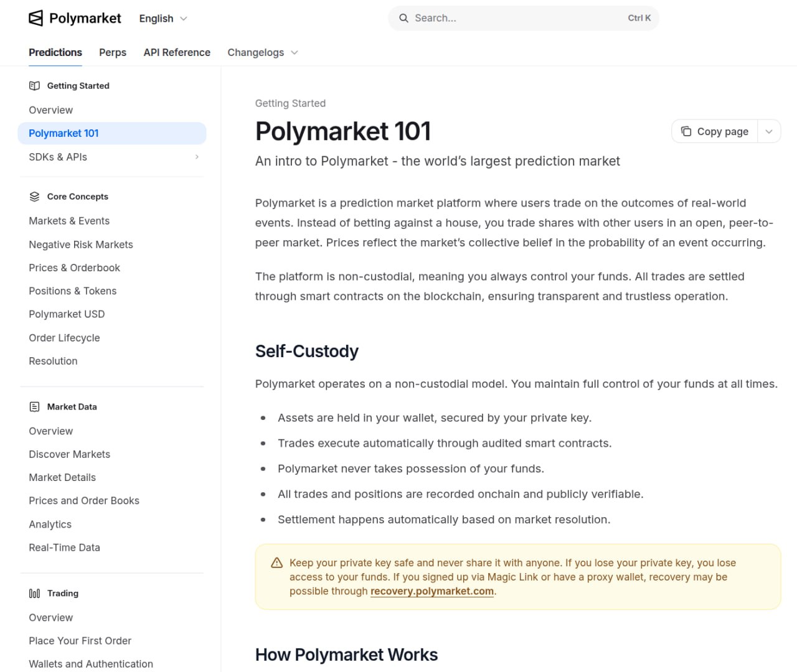Click the Polymarket 101 page title

point(343,131)
